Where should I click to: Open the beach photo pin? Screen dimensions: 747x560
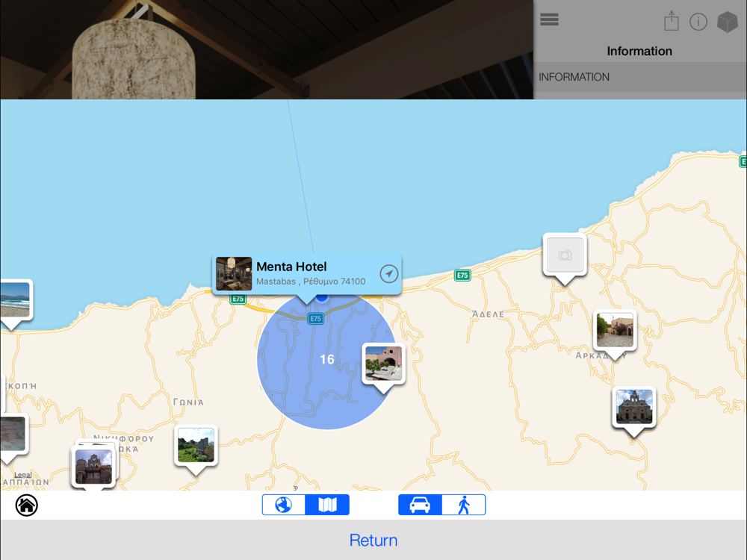pyautogui.click(x=14, y=300)
